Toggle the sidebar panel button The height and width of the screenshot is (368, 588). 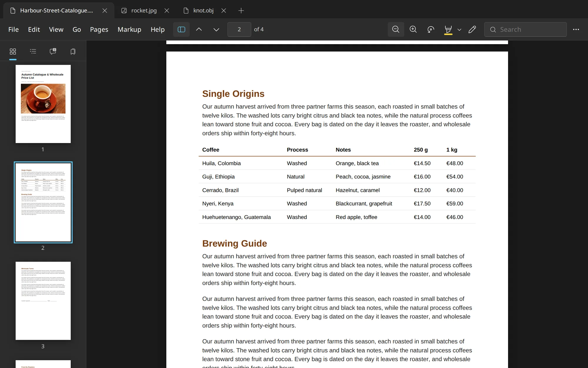point(181,29)
